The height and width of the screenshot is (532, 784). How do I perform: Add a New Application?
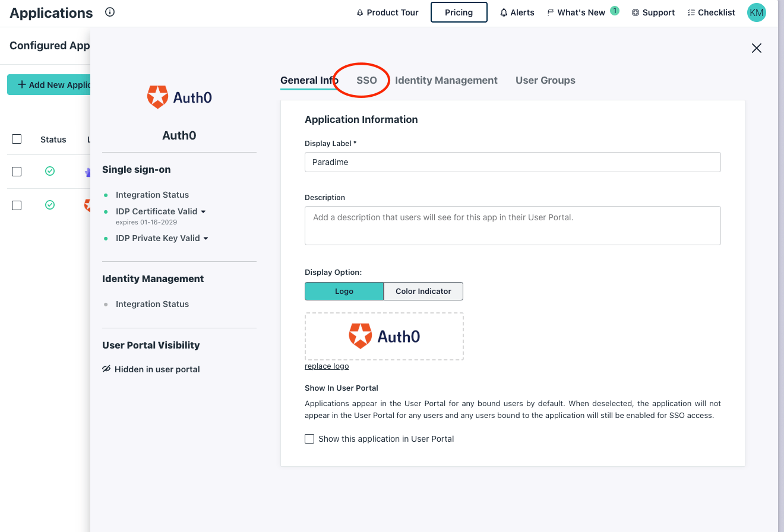49,85
